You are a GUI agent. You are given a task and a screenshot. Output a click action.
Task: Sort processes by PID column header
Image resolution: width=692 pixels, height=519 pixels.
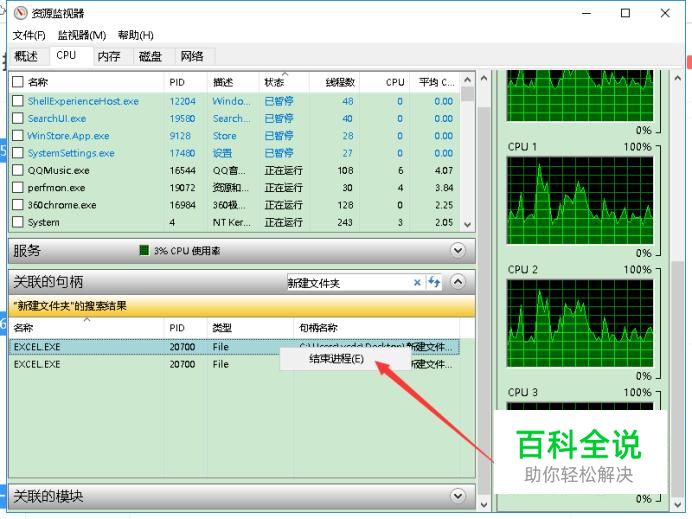185,82
